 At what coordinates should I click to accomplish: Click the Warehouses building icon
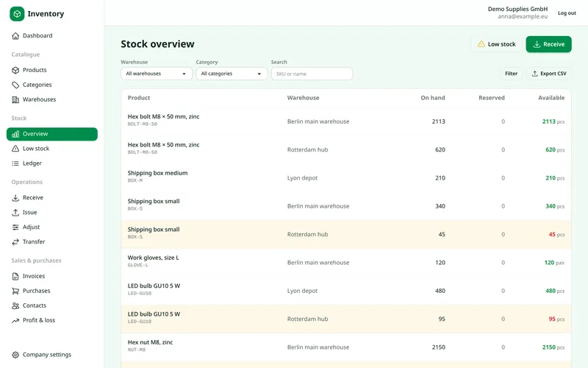click(x=15, y=99)
